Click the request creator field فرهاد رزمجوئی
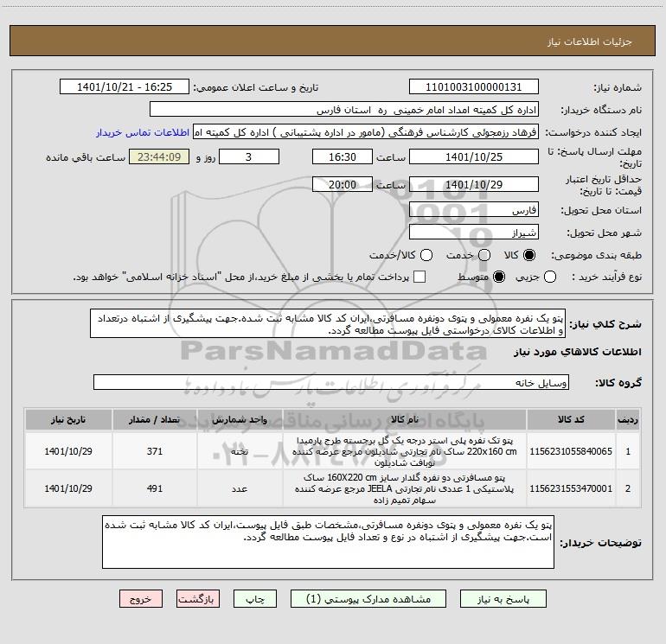Viewport: 666px width, 644px height. click(366, 132)
